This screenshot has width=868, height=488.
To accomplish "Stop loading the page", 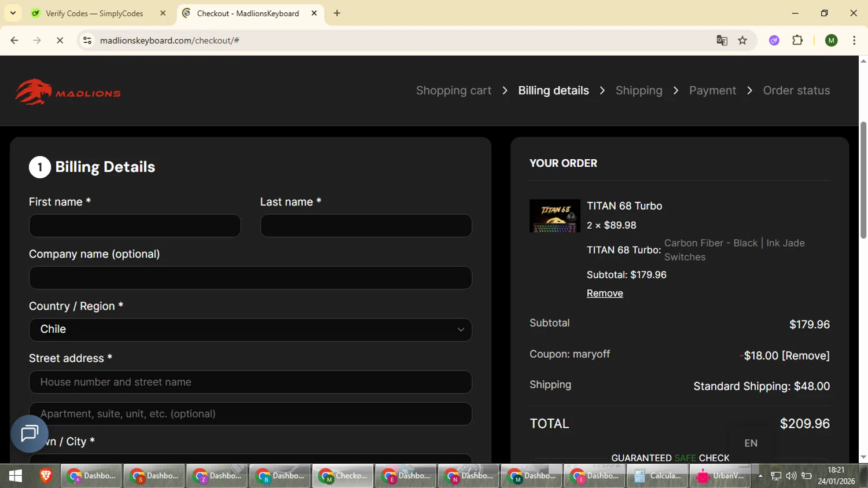I will point(60,41).
